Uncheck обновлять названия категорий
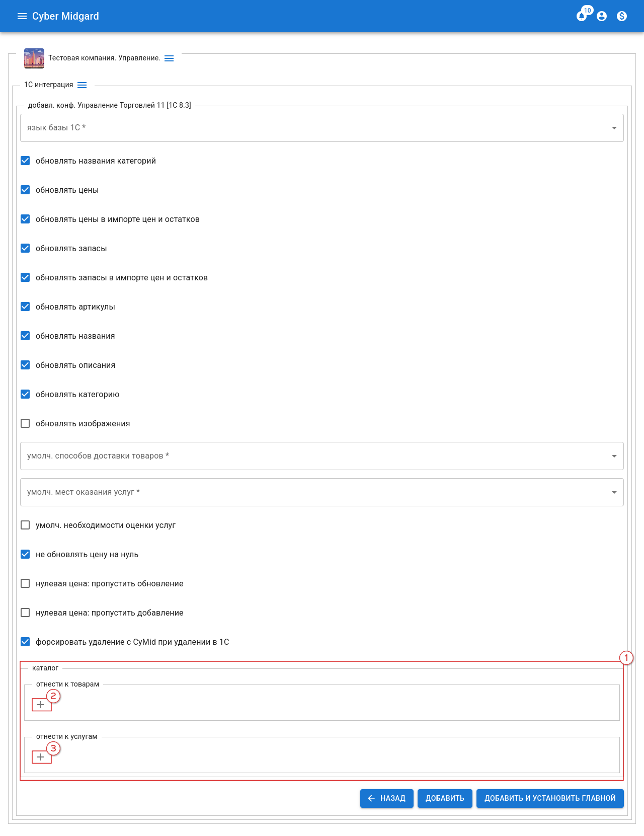The image size is (644, 836). point(25,161)
